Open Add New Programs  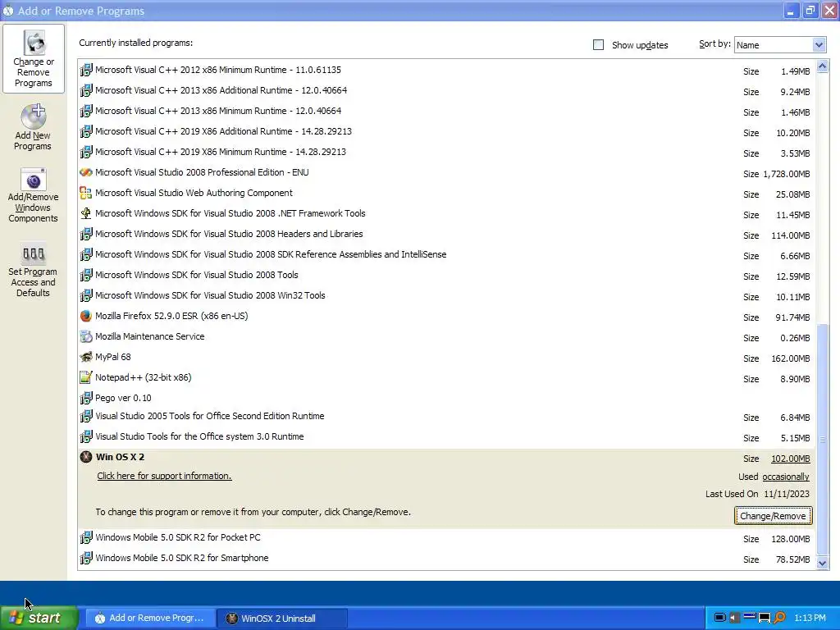[x=33, y=127]
